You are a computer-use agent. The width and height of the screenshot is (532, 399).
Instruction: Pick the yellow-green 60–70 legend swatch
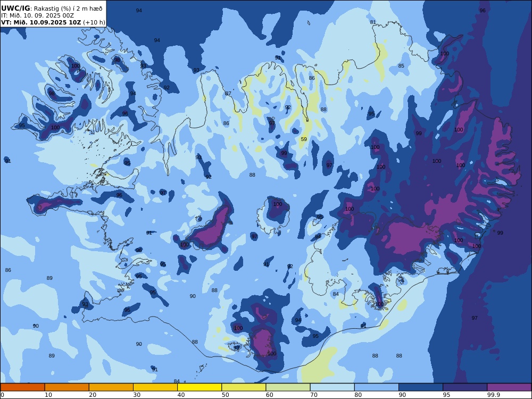(x=288, y=387)
